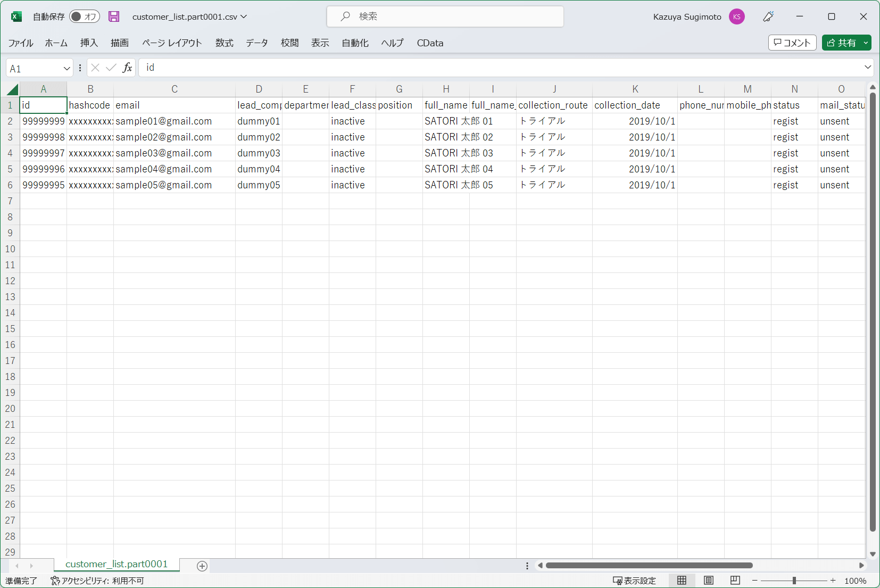Screen dimensions: 880x588
Task: Expand the formula bar chevron
Action: tap(868, 67)
